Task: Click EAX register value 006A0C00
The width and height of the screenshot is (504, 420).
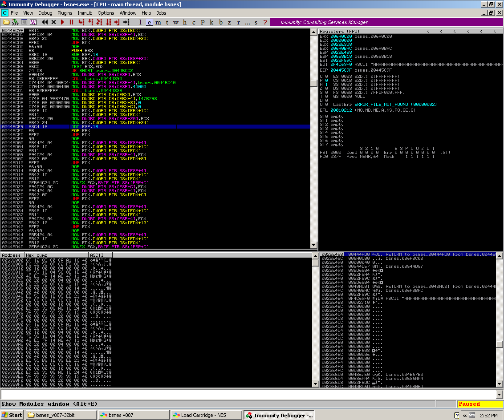Action: coord(341,36)
